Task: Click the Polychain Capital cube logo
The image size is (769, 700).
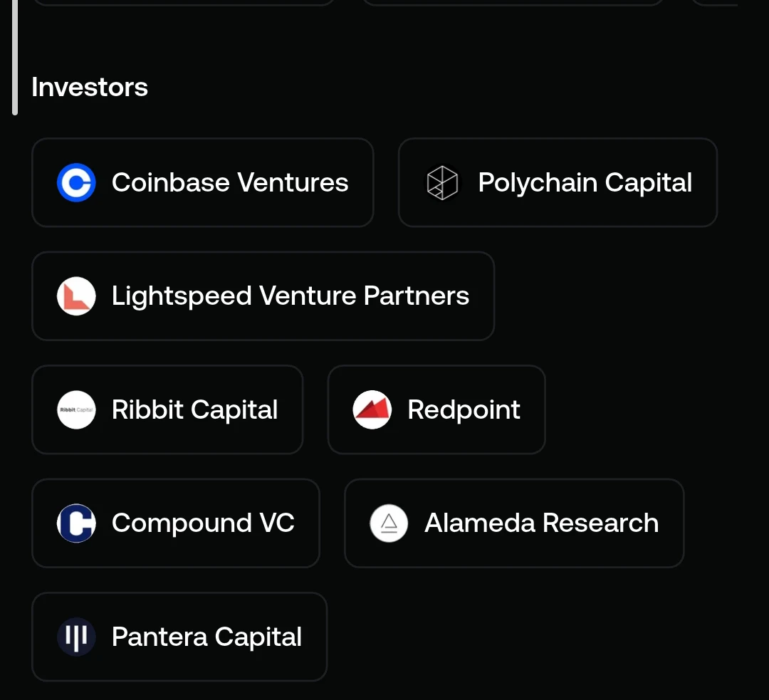Action: click(442, 182)
